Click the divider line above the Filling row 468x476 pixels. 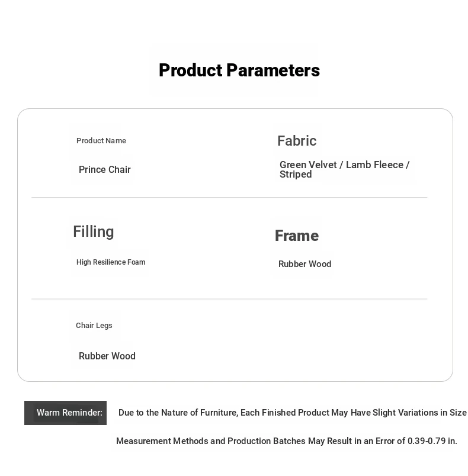pos(229,198)
